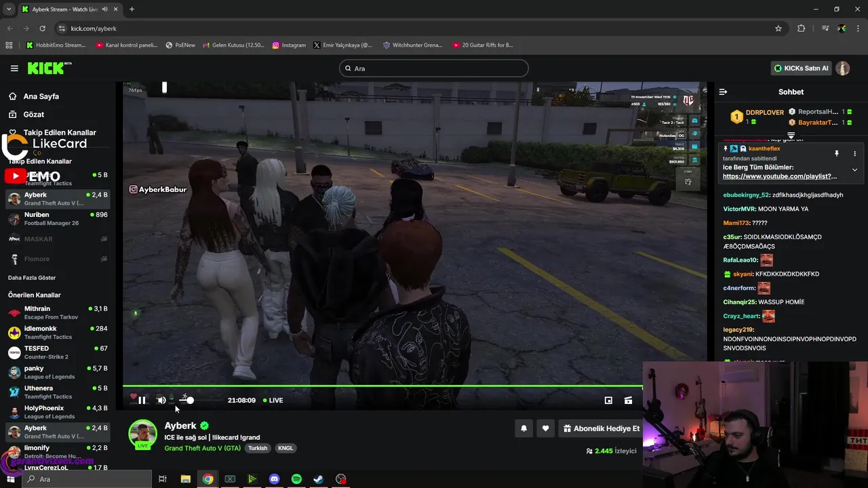Open a new browser tab
The height and width of the screenshot is (488, 868).
[x=132, y=9]
